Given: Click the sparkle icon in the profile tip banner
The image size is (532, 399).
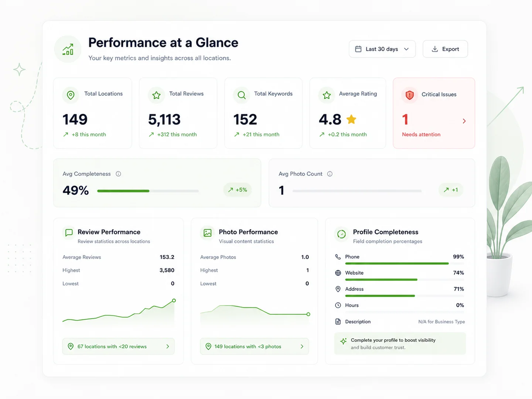Looking at the screenshot, I should pos(343,341).
